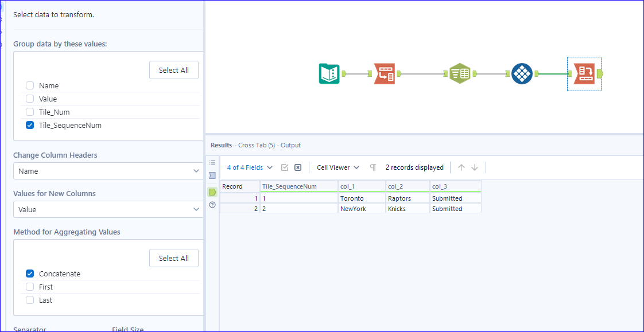644x332 pixels.
Task: Select the Input Data tool on the canvas
Action: coord(328,73)
